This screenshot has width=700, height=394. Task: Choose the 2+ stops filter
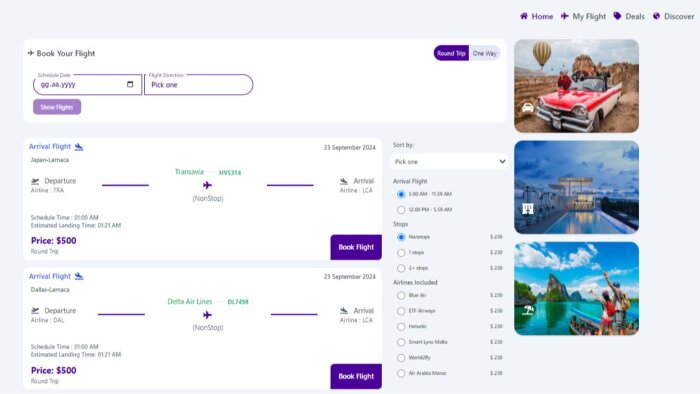click(x=401, y=268)
